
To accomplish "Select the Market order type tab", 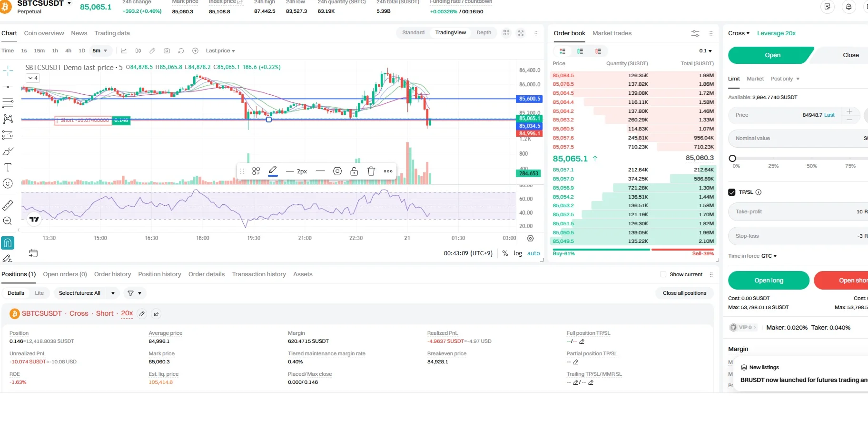I will pyautogui.click(x=755, y=79).
